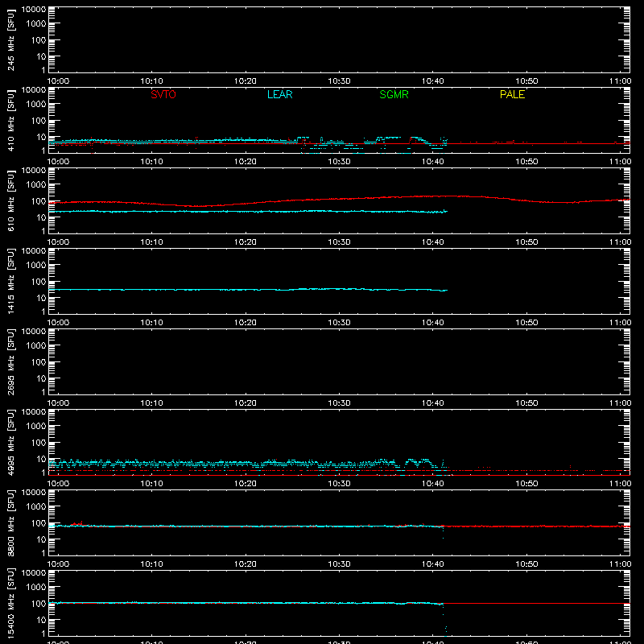Click the red SVTO legend label
The width and height of the screenshot is (644, 644).
[163, 94]
